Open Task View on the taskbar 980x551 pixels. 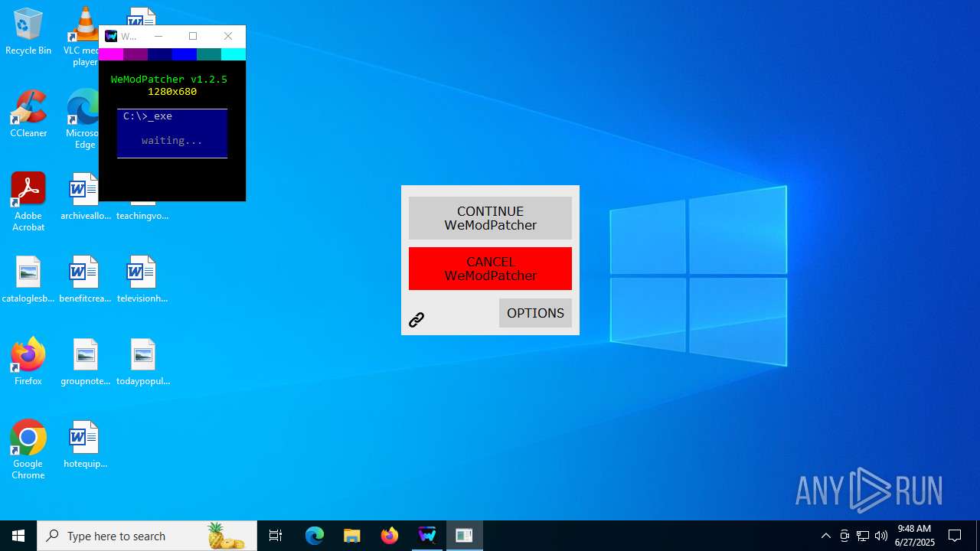tap(276, 536)
